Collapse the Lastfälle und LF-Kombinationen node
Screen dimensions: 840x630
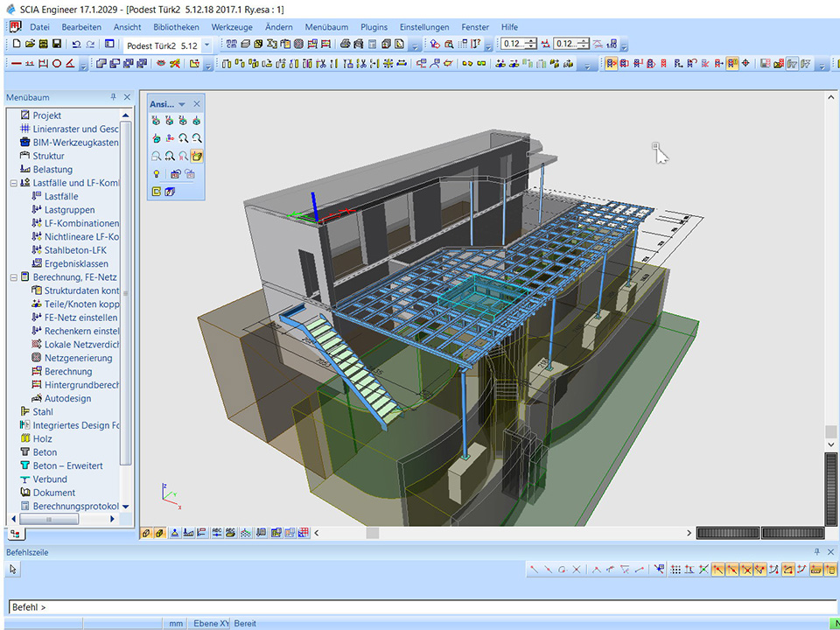click(14, 183)
